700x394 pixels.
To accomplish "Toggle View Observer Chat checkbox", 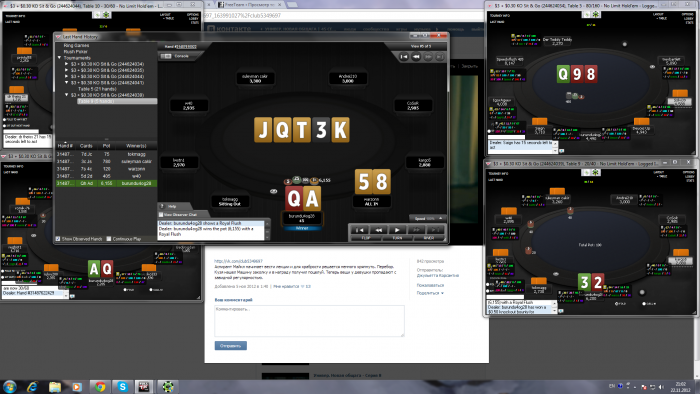I will [x=161, y=215].
